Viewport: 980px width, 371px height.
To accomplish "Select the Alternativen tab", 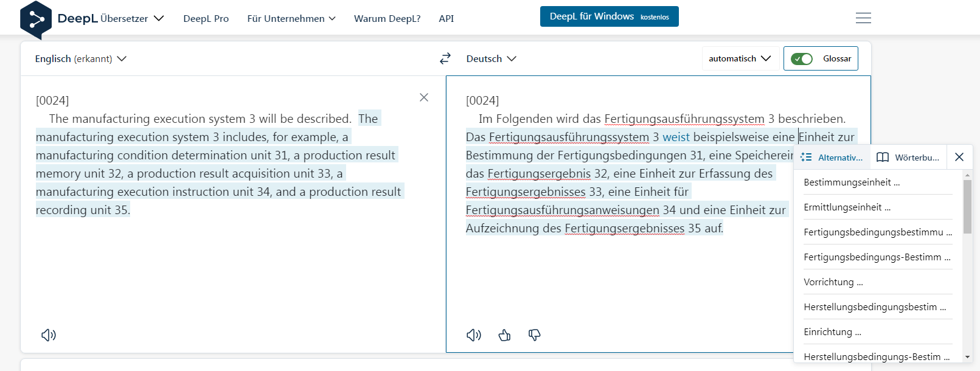I will pos(832,158).
